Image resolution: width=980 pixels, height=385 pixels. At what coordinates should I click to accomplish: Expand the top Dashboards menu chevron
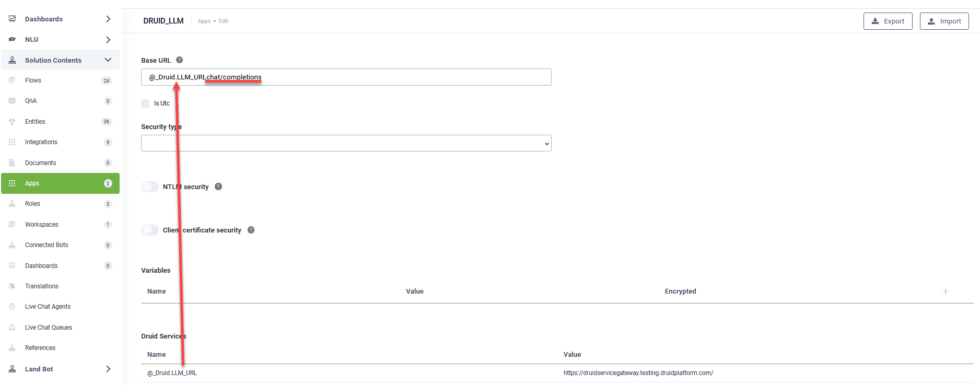tap(108, 19)
